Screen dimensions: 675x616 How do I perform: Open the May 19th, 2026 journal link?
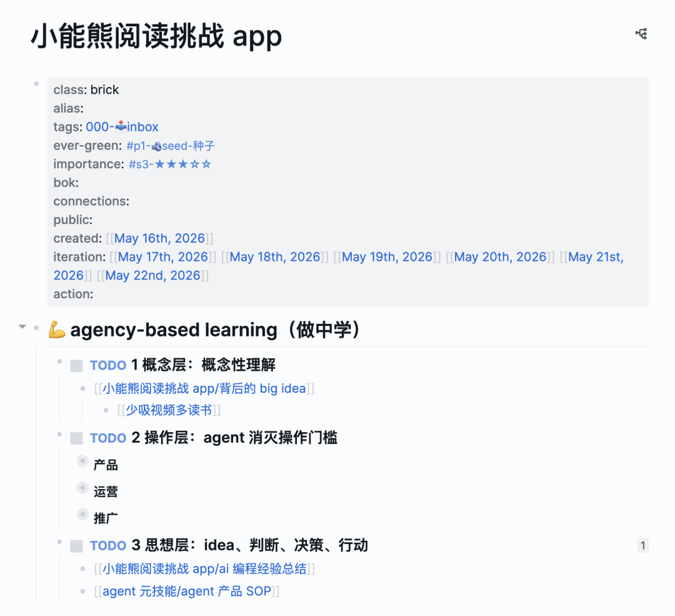click(387, 257)
